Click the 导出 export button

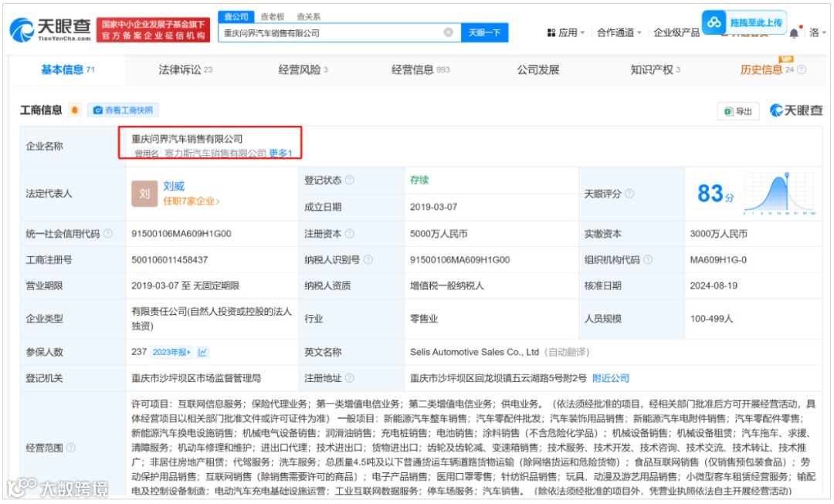pos(738,111)
